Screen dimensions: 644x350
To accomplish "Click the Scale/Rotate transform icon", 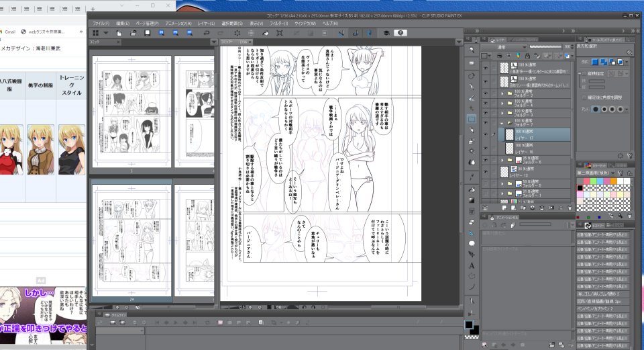I will [x=279, y=33].
